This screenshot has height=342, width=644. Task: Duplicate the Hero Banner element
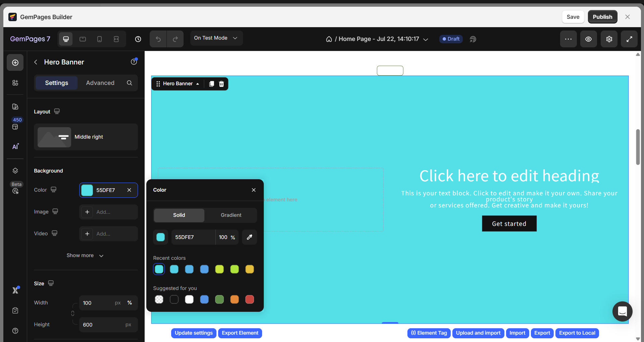point(211,84)
